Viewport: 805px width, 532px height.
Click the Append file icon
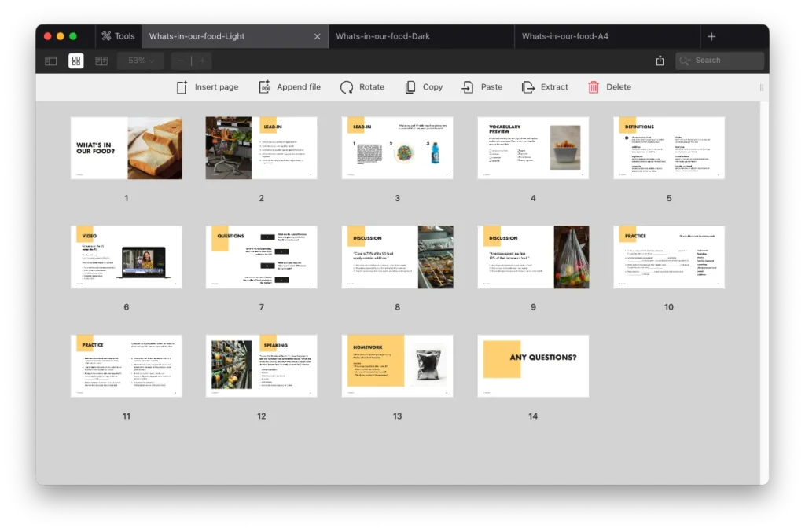265,87
